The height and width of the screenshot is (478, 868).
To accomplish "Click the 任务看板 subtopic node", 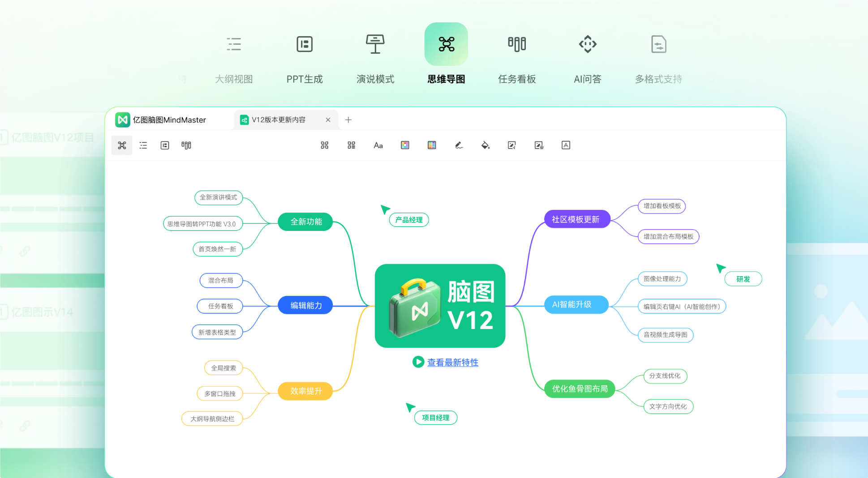I will (220, 306).
